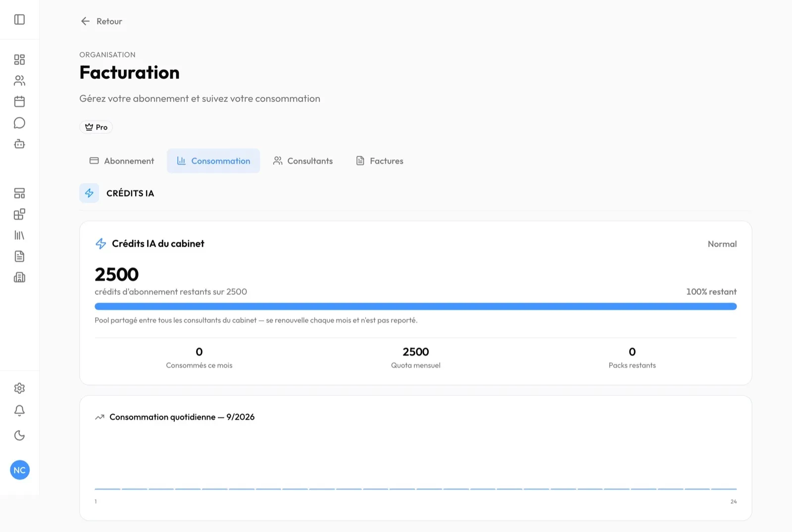The height and width of the screenshot is (532, 792).
Task: Open the blocks plus icon in sidebar
Action: 19,214
